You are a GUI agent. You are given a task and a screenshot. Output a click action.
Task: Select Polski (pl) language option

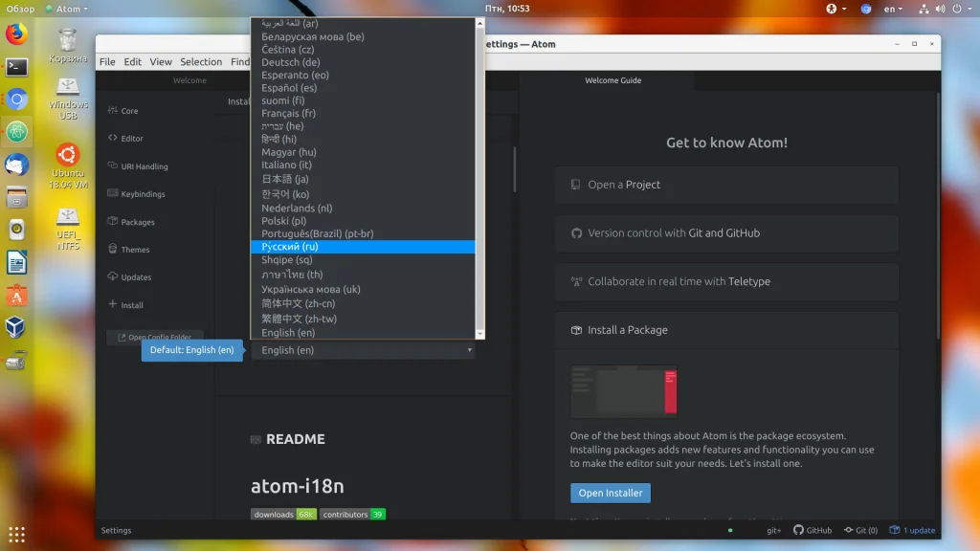click(363, 221)
